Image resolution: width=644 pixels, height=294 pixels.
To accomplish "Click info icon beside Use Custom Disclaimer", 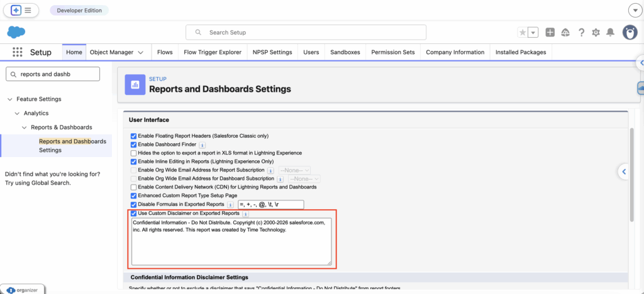I will pos(245,214).
